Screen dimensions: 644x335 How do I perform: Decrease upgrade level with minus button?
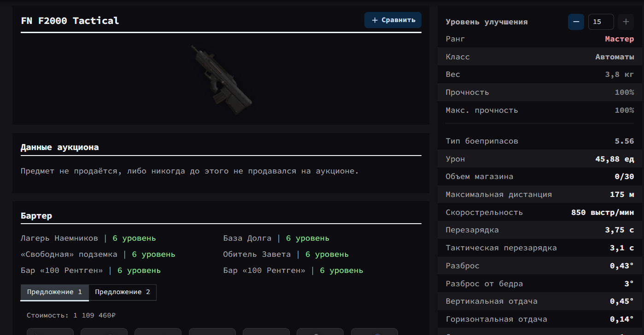click(576, 22)
